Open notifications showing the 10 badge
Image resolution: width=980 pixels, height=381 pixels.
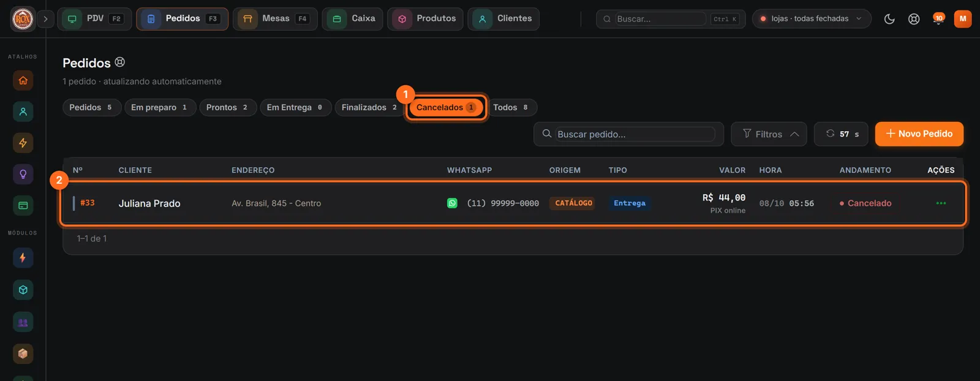(938, 19)
